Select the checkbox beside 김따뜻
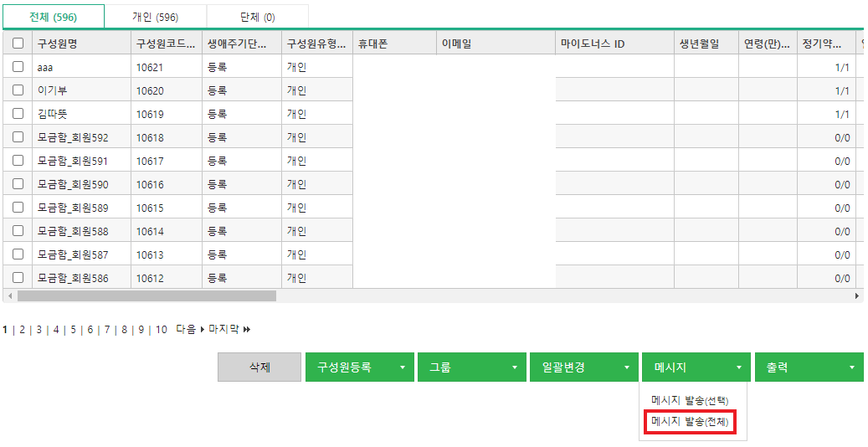868x447 pixels. click(x=18, y=114)
